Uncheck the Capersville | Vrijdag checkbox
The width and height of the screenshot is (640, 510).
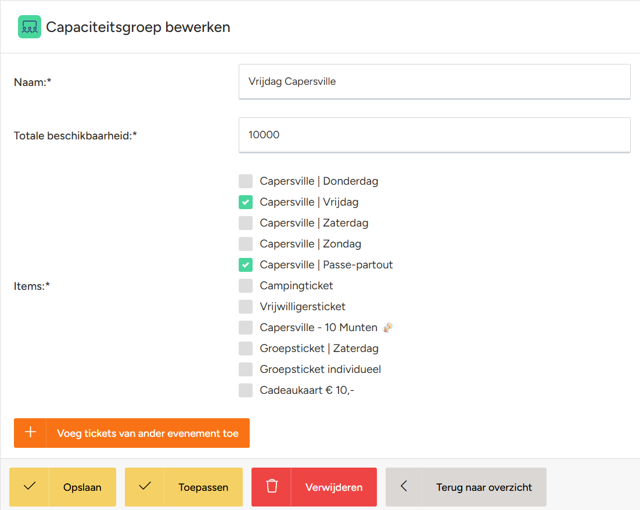246,202
